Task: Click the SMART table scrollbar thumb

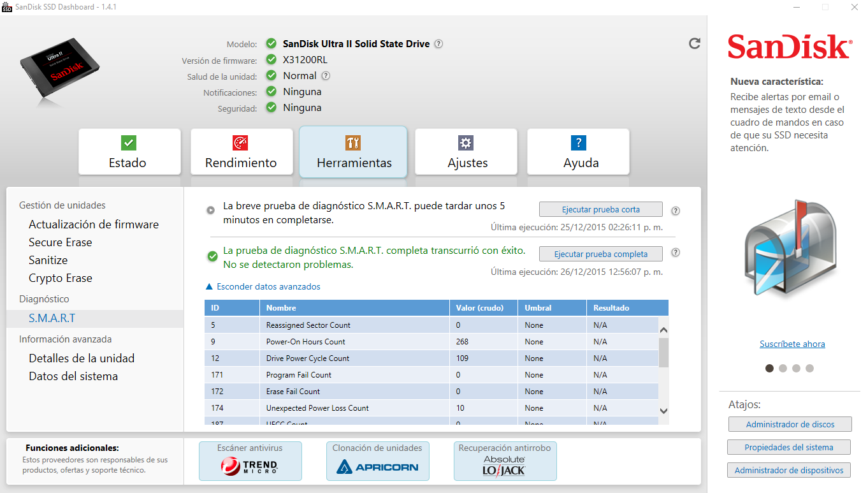Action: click(x=663, y=353)
